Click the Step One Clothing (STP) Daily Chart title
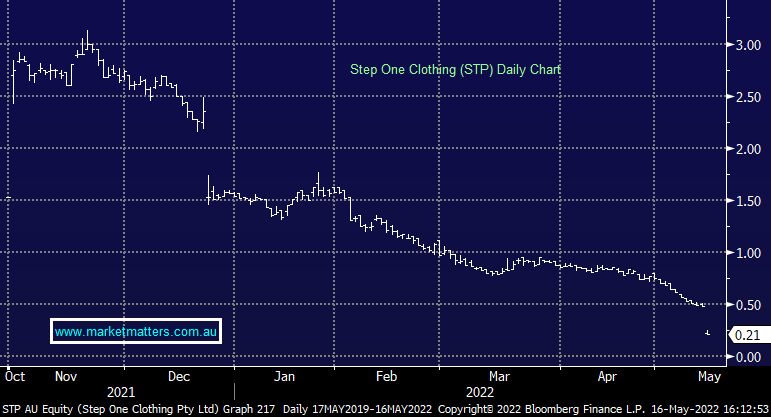Image resolution: width=771 pixels, height=417 pixels. (x=455, y=70)
